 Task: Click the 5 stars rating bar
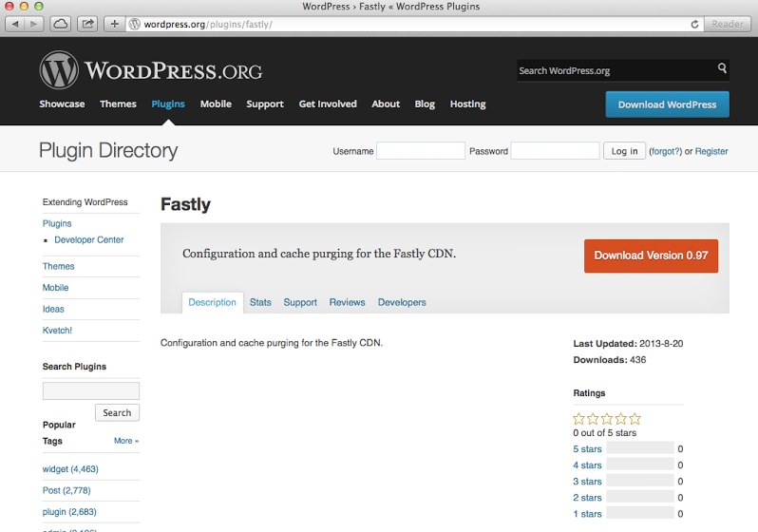point(640,447)
